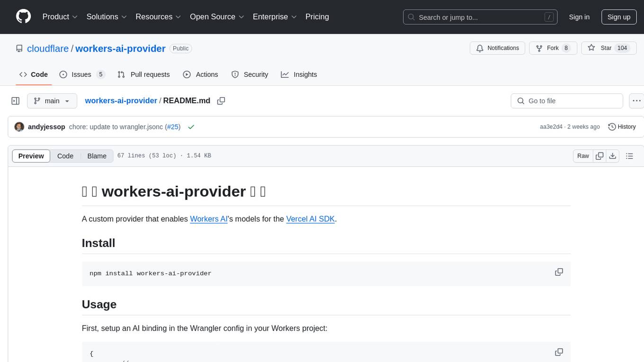Expand the Solutions menu
The height and width of the screenshot is (362, 644).
click(107, 17)
